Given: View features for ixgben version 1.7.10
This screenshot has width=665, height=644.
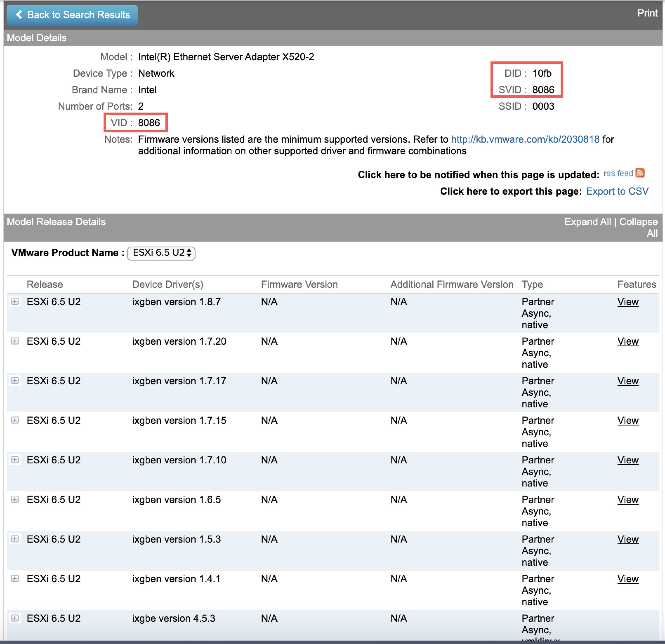Looking at the screenshot, I should [628, 460].
